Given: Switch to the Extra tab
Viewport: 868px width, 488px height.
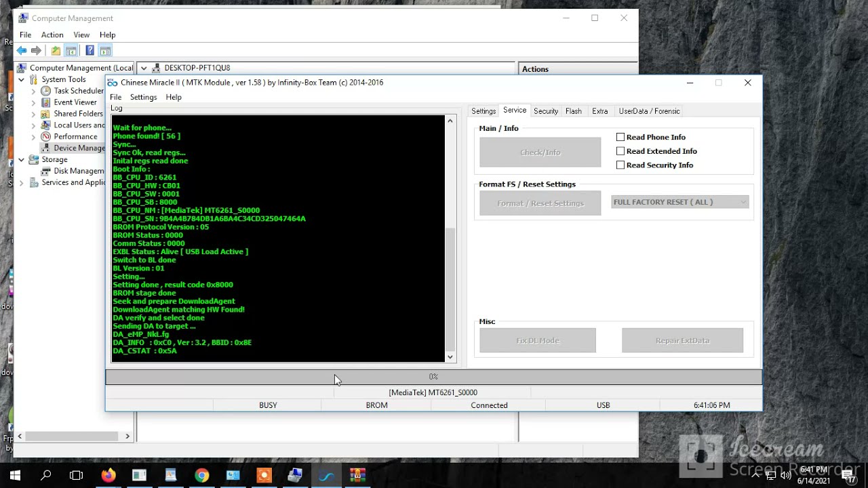Looking at the screenshot, I should point(600,111).
